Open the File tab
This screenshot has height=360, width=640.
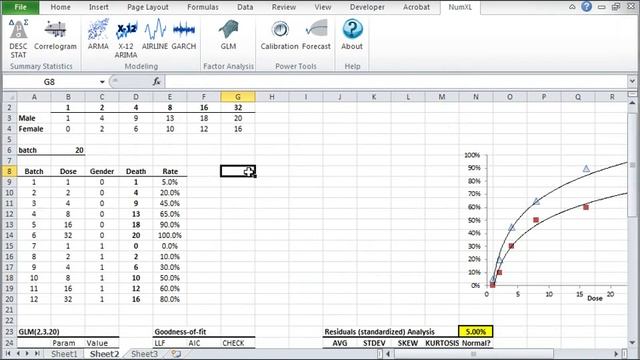tap(20, 7)
